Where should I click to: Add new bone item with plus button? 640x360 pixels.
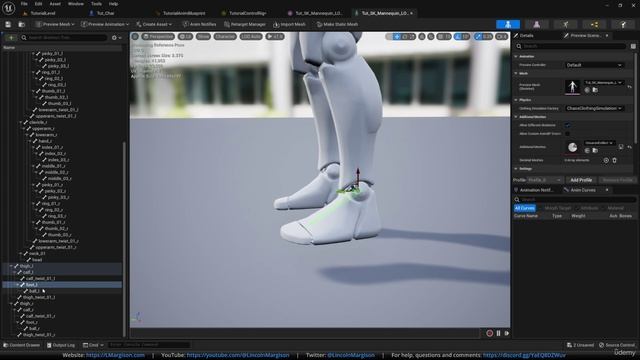pyautogui.click(x=11, y=38)
